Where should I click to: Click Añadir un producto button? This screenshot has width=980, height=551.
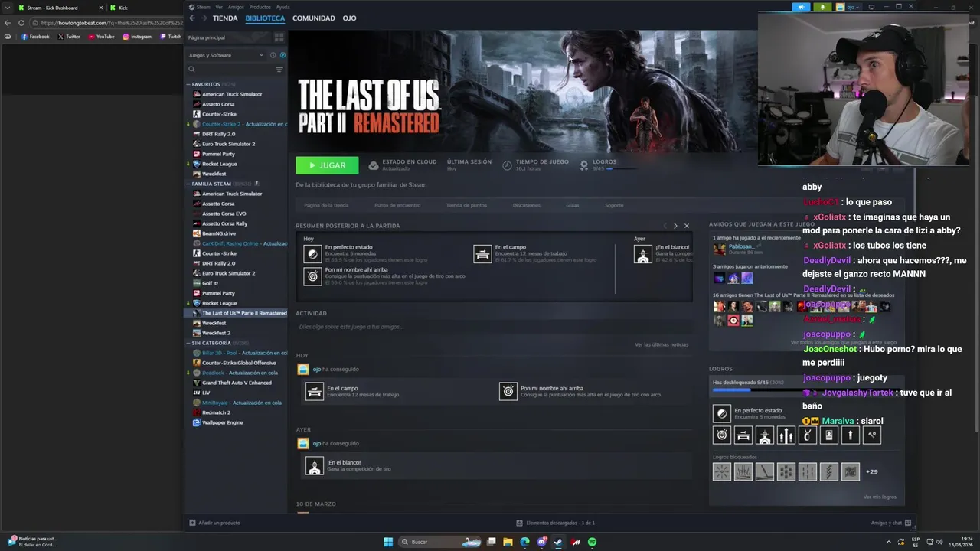pos(215,523)
